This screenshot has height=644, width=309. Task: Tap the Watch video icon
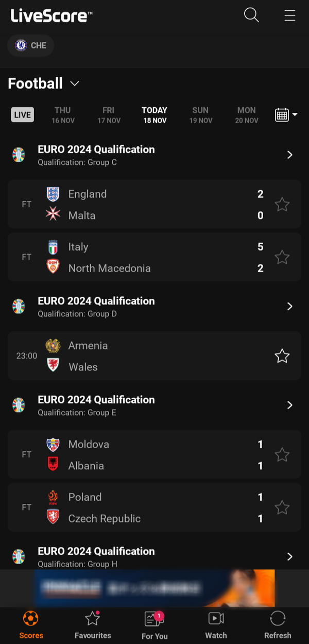[x=216, y=618]
